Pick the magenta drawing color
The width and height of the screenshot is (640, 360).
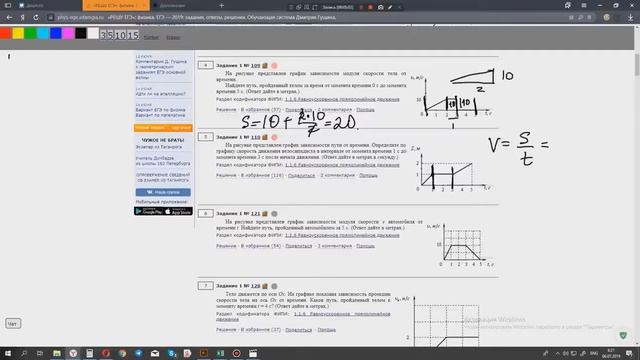tap(68, 33)
